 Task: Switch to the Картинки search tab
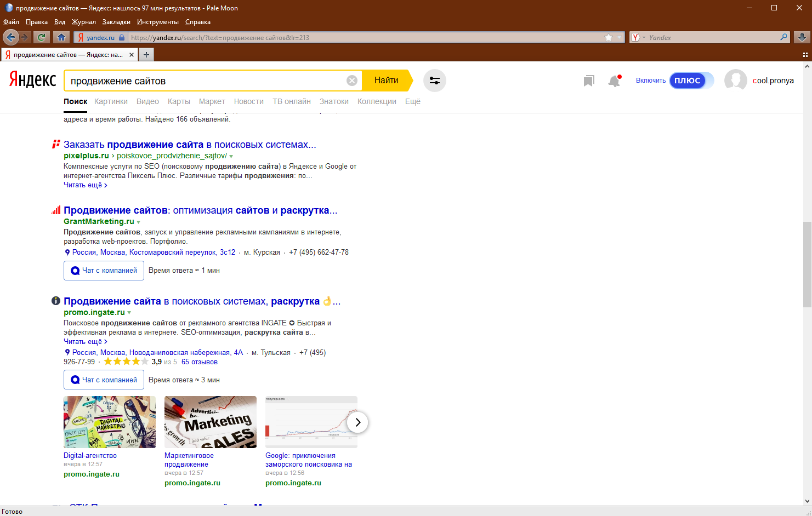(111, 101)
